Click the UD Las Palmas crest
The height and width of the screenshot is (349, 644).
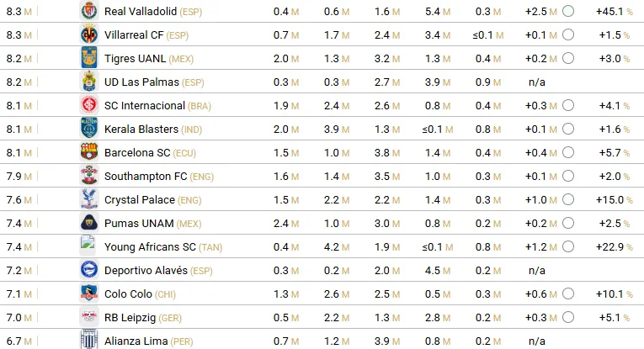pos(88,82)
